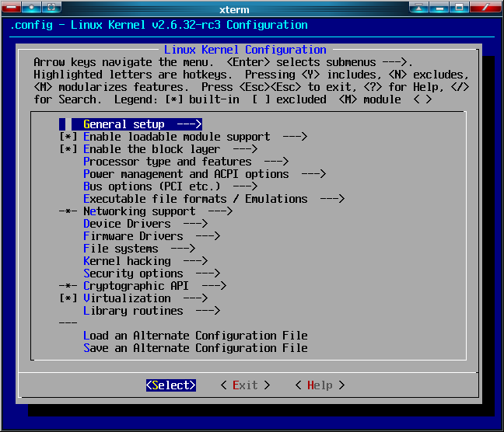Choose Save an Alternate Configuration File
The height and width of the screenshot is (432, 504).
click(194, 348)
